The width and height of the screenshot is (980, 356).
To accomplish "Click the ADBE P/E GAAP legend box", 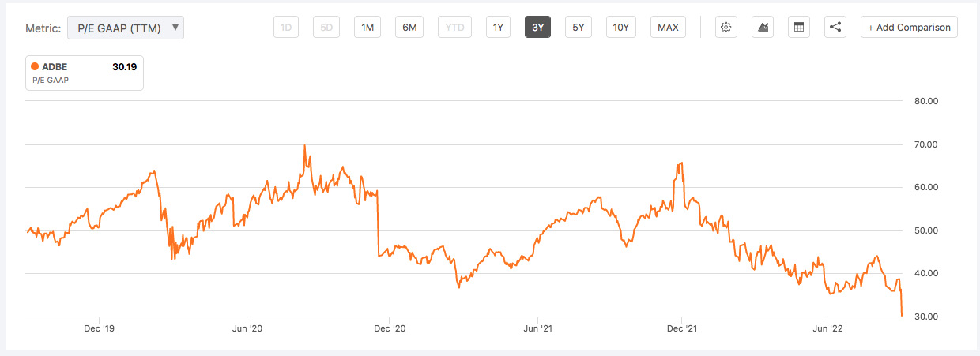I will pos(85,73).
